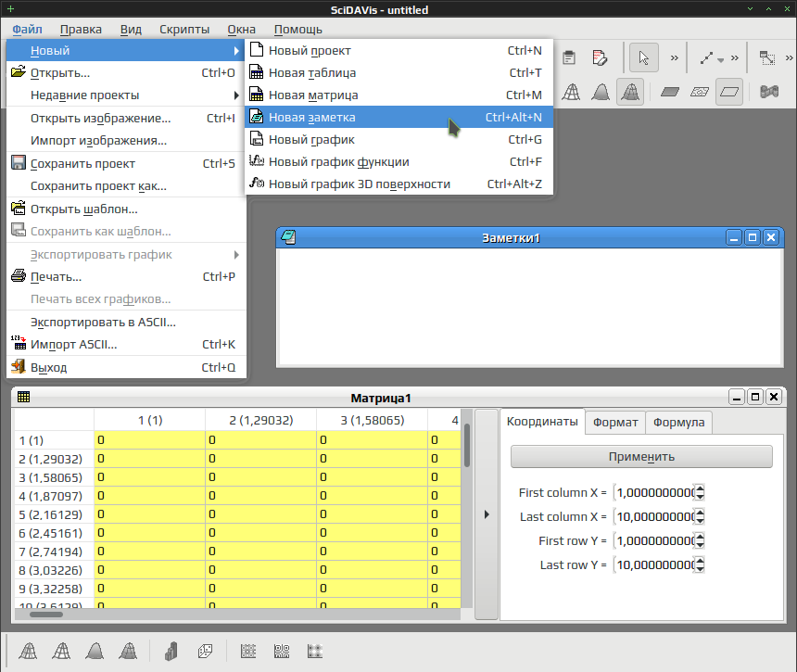
Task: Select the solid polygon surface icon in the top toolbar
Action: (601, 92)
